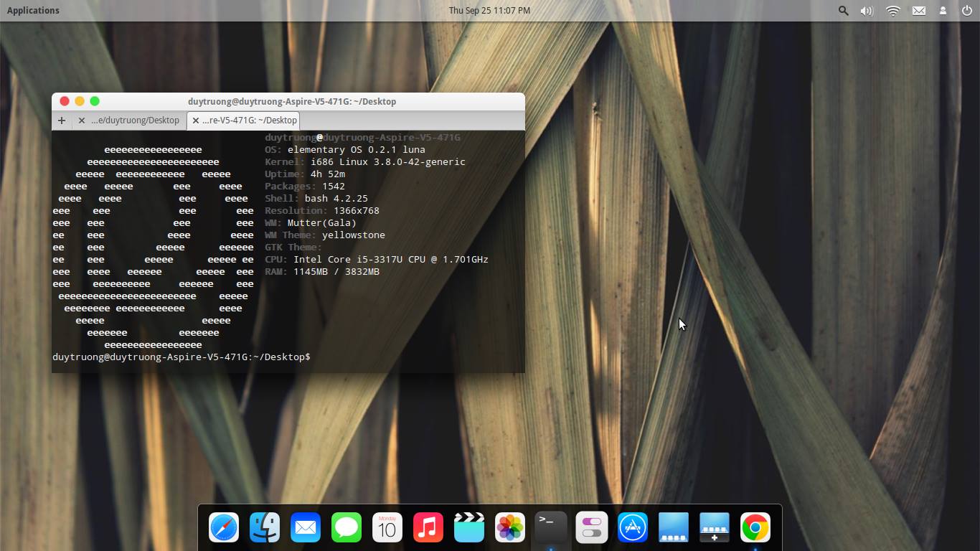Open the power session indicator
The image size is (980, 551).
[x=966, y=10]
